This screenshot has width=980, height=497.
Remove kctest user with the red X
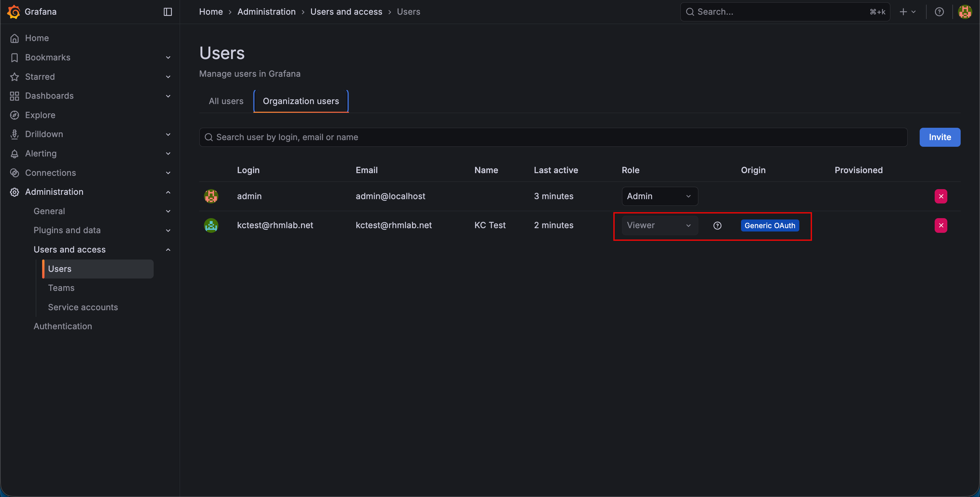941,225
